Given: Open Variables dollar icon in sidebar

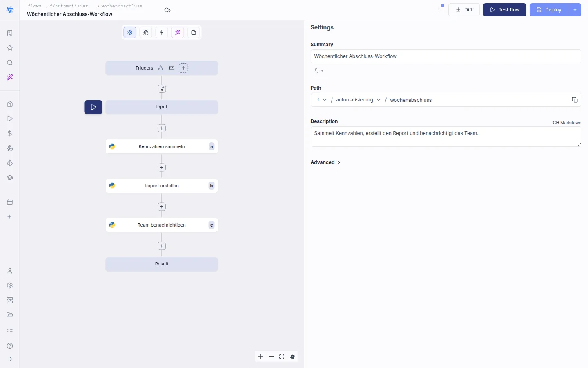Looking at the screenshot, I should (10, 133).
